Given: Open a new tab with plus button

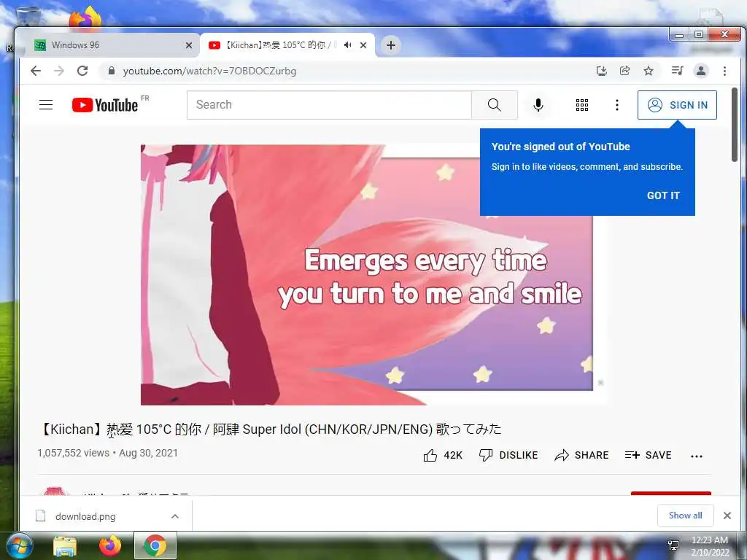Looking at the screenshot, I should click(391, 45).
